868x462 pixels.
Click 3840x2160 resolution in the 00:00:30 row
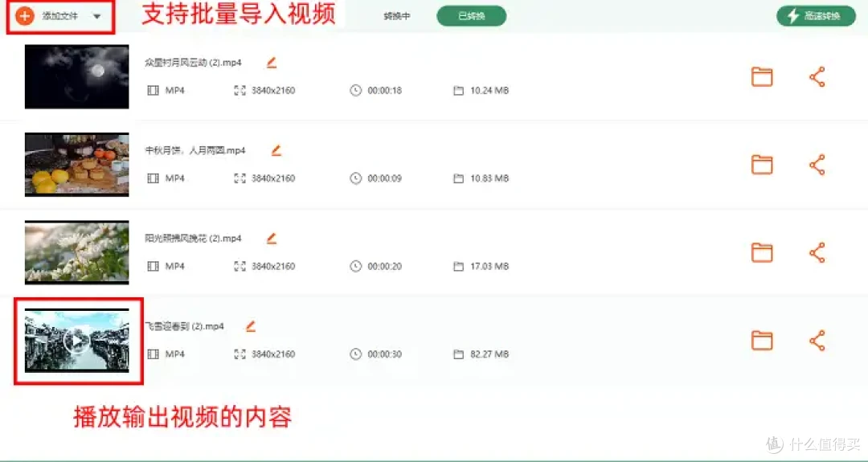273,354
